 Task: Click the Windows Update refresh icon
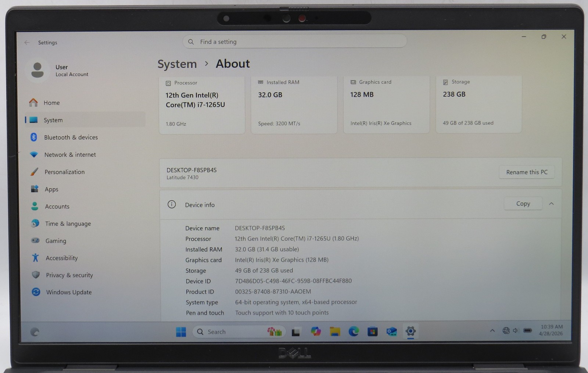(36, 292)
